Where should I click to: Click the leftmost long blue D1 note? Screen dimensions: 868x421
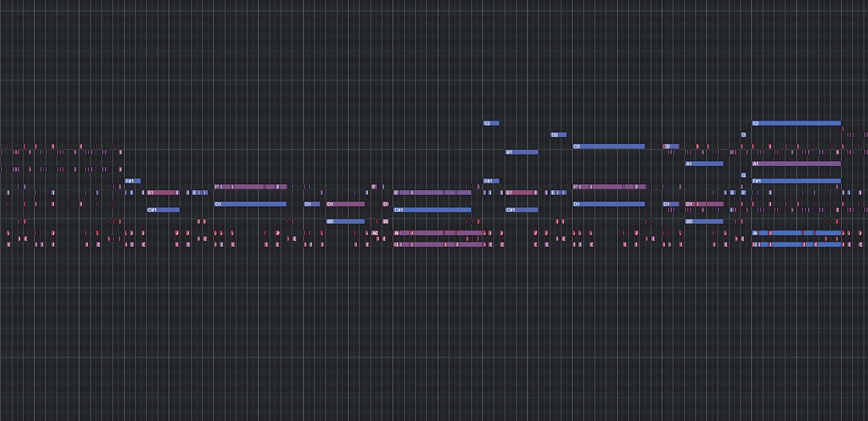pyautogui.click(x=250, y=204)
